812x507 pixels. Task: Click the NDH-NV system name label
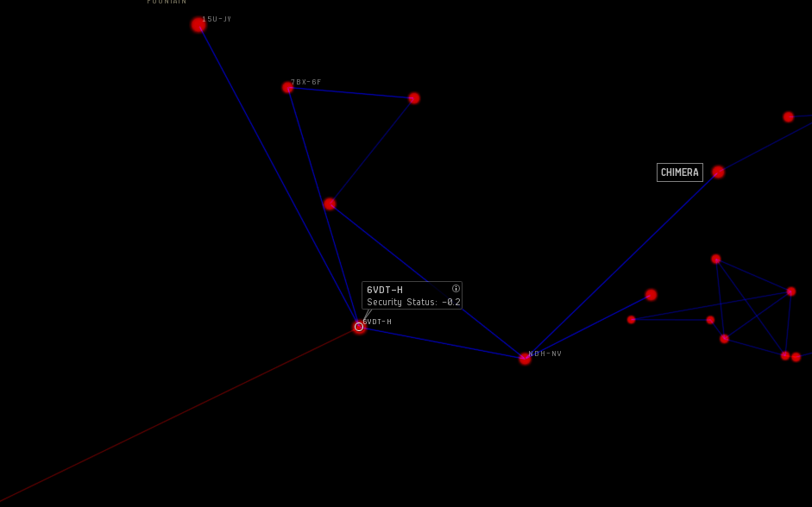tap(544, 354)
